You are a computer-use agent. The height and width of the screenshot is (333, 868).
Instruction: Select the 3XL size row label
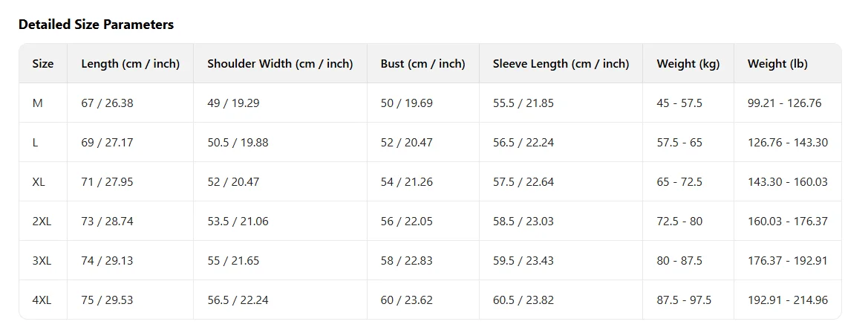tap(42, 261)
